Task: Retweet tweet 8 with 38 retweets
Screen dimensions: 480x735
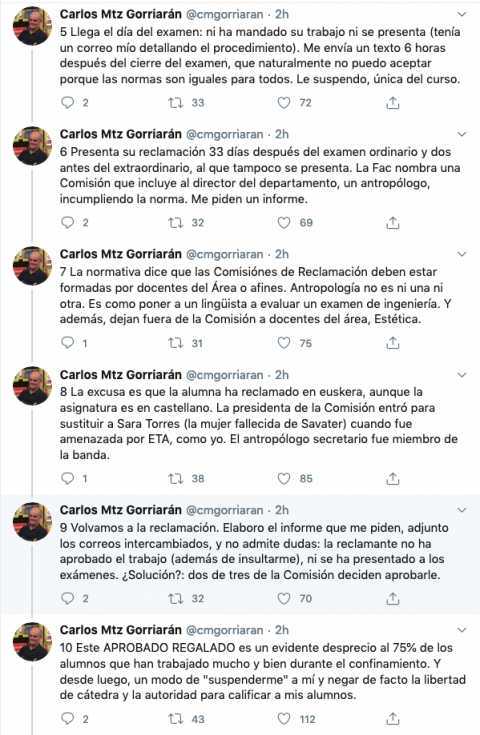Action: 176,479
